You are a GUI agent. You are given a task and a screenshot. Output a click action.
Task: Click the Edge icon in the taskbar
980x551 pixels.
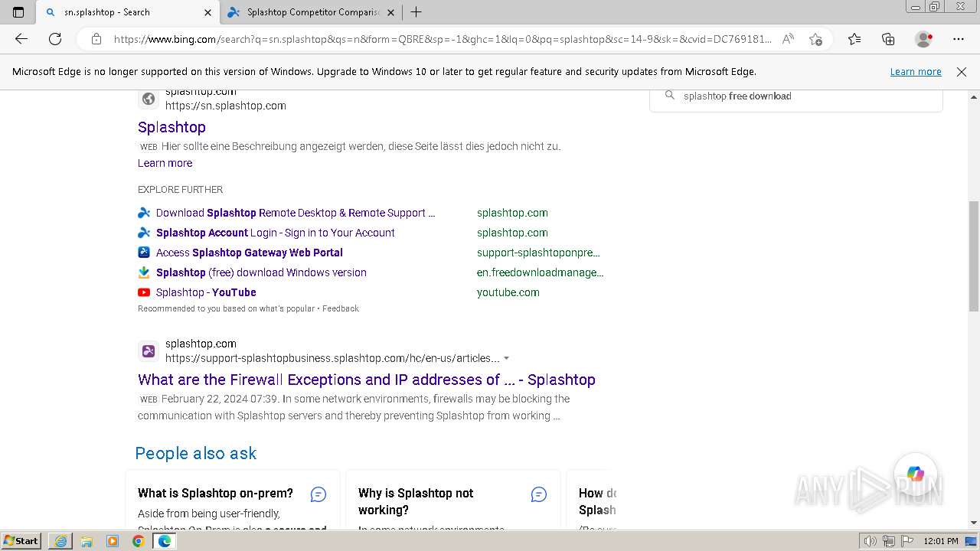(x=164, y=541)
